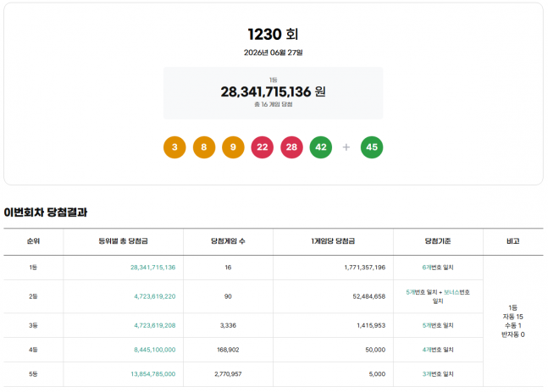548x392 pixels.
Task: Click the green bonus ball 45
Action: coord(372,147)
